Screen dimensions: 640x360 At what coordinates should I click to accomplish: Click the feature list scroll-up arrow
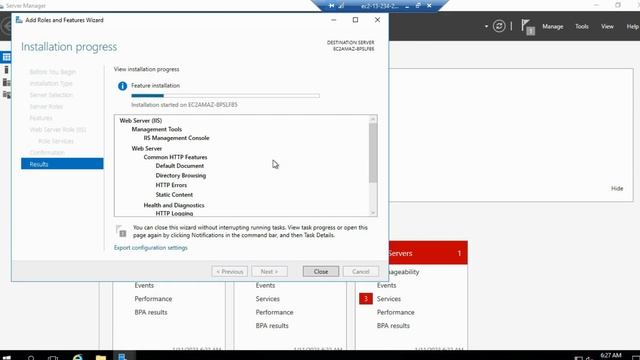pyautogui.click(x=373, y=119)
